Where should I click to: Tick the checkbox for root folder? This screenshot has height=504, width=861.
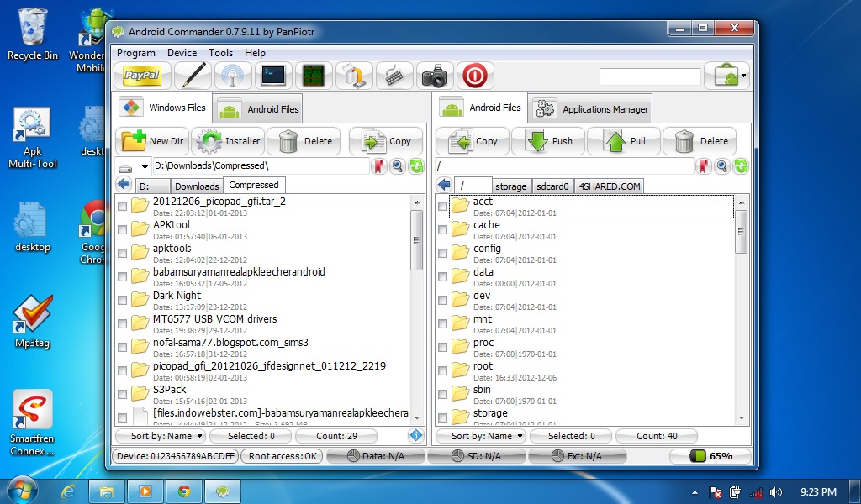point(442,370)
